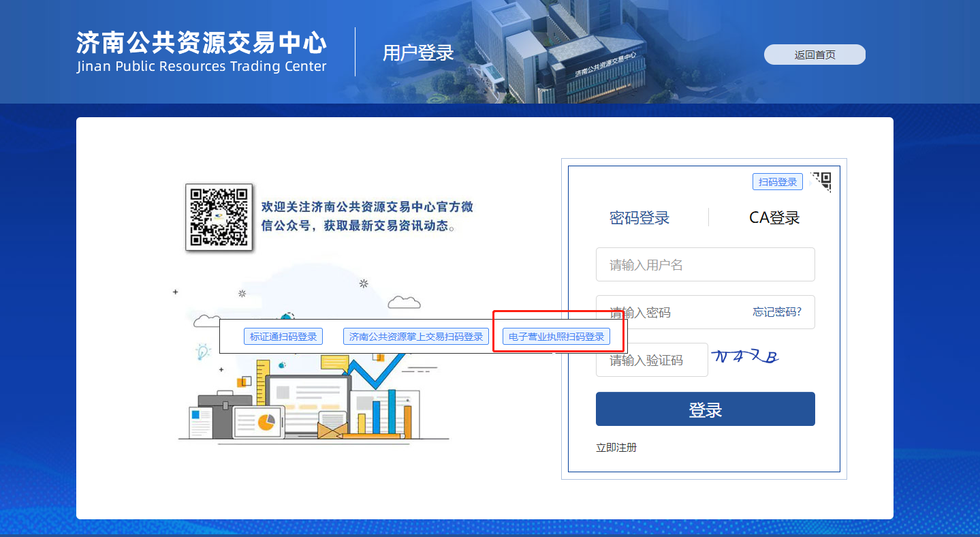Open the 忘记密码? link
The width and height of the screenshot is (980, 537).
tap(777, 312)
